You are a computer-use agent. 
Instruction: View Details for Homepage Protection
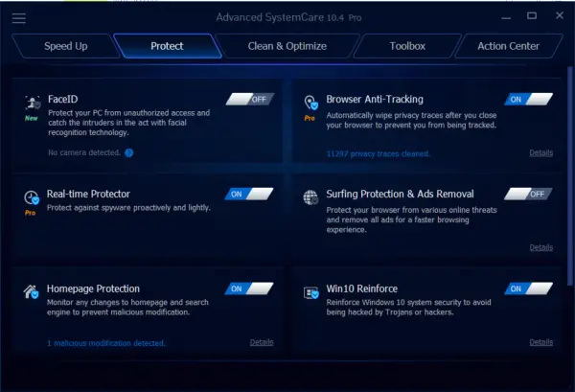click(x=262, y=342)
